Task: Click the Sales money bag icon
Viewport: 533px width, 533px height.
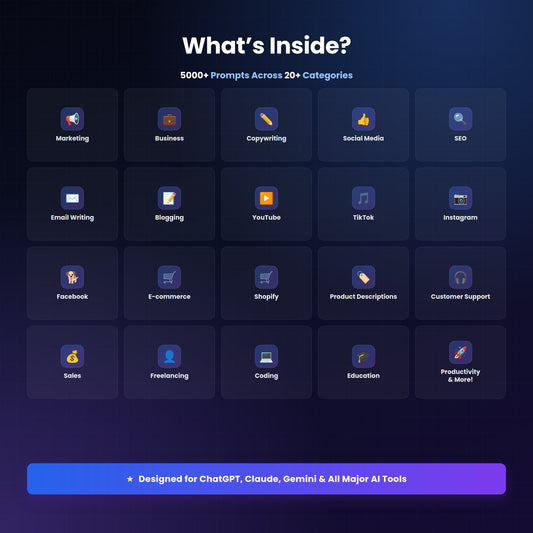Action: (72, 357)
